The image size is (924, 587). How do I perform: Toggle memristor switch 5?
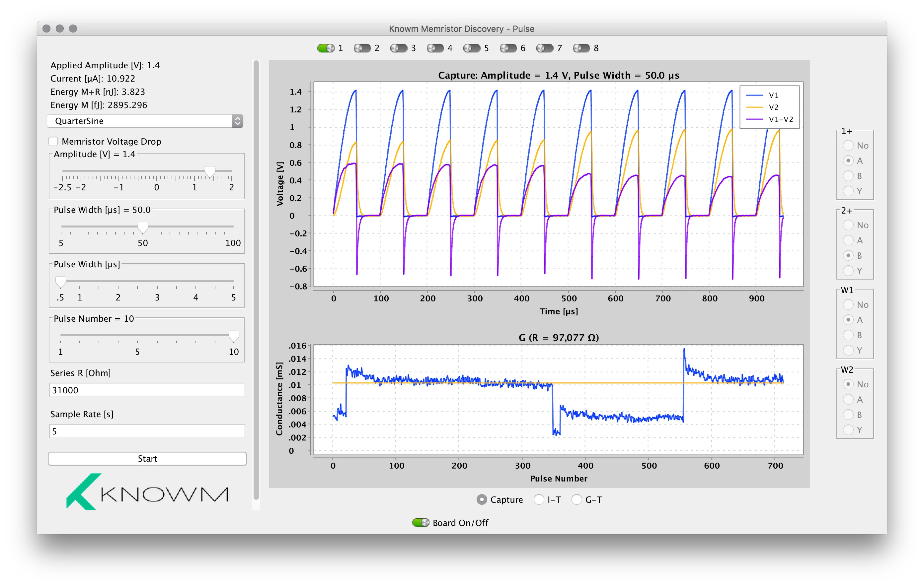click(472, 48)
